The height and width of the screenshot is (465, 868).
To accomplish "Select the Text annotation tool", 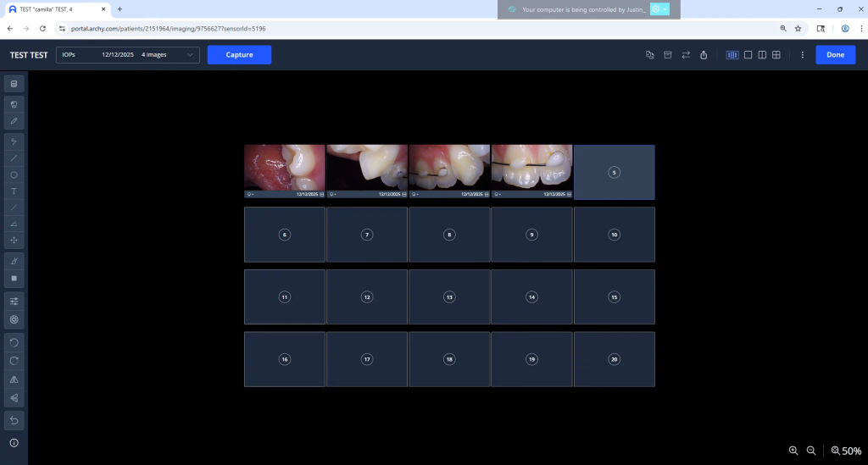I will [x=14, y=191].
